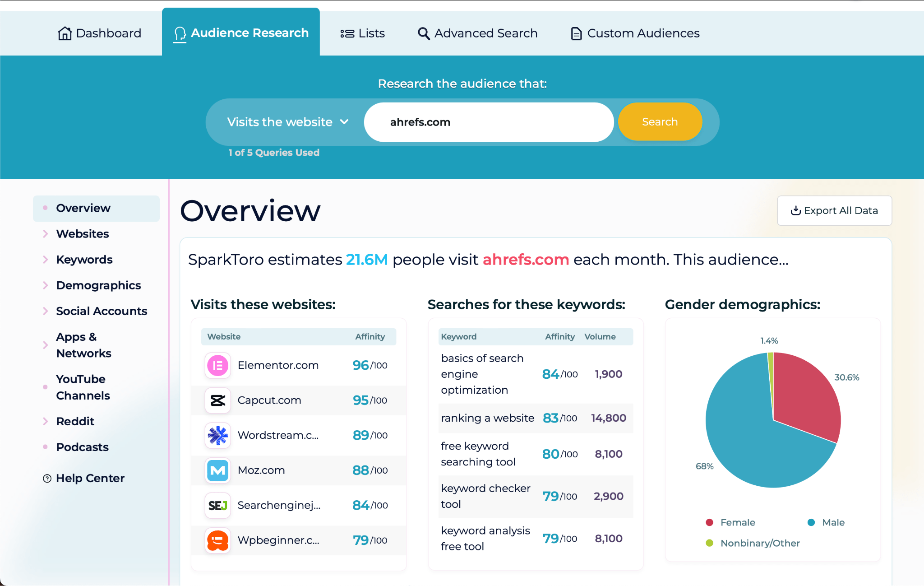Click the Custom Audiences document icon

tap(576, 33)
